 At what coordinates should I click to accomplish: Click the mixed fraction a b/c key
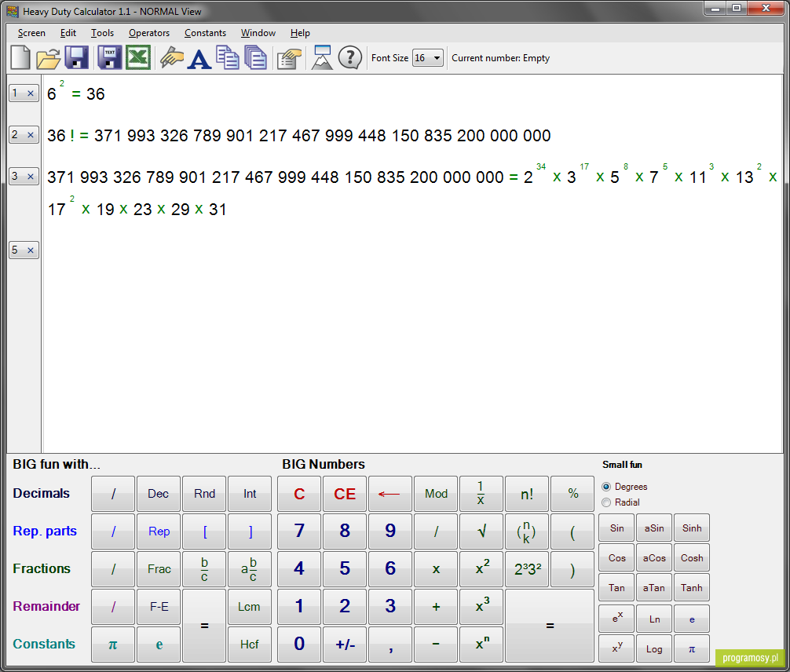(x=250, y=568)
